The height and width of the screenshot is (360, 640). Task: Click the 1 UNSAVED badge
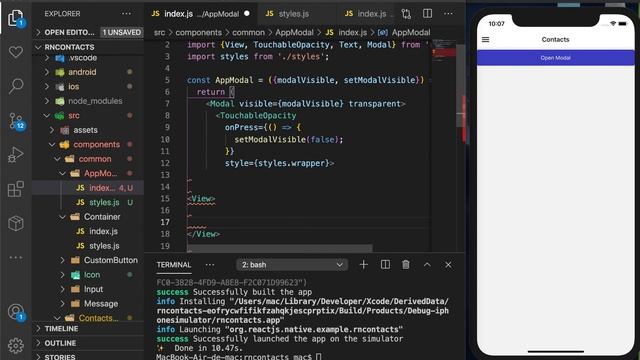pyautogui.click(x=122, y=32)
